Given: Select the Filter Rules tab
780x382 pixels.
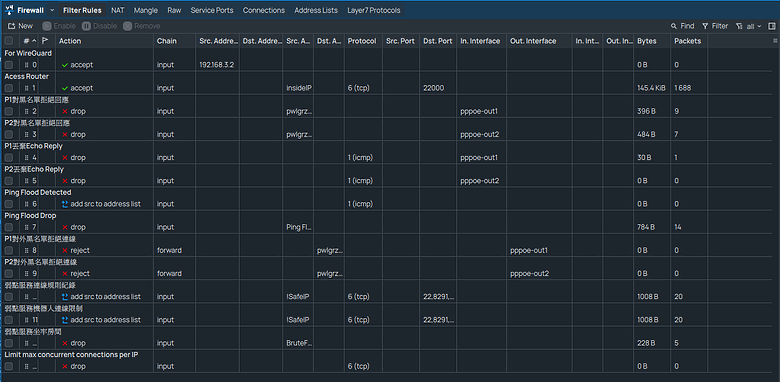Looking at the screenshot, I should coord(83,10).
